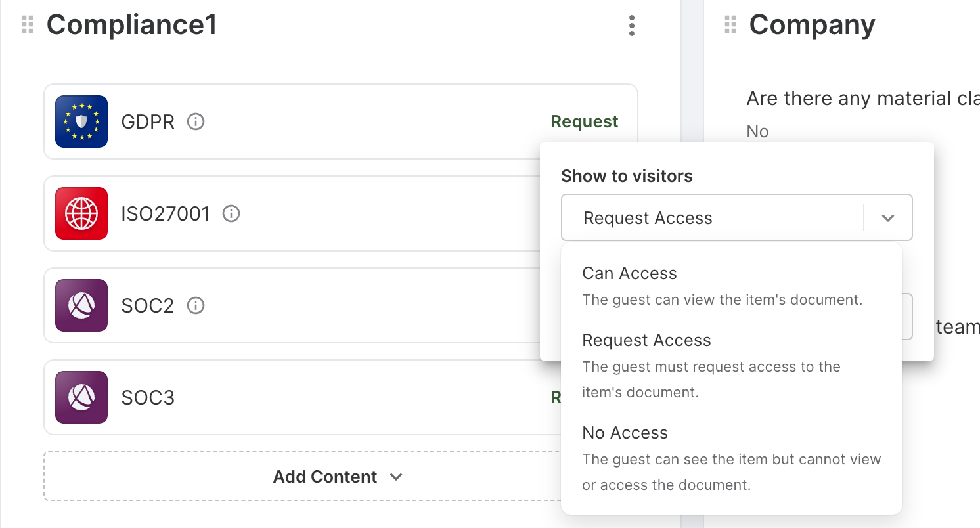The image size is (980, 528).
Task: Click the Company section heading
Action: (x=812, y=25)
